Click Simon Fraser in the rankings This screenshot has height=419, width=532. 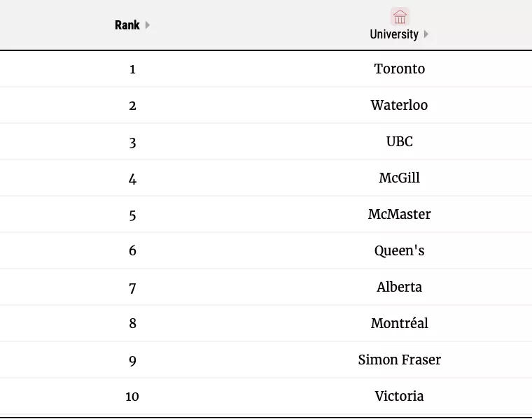[x=399, y=360]
